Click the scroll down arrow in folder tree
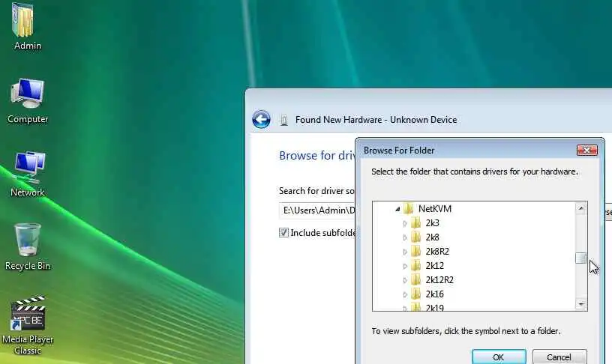The width and height of the screenshot is (612, 364). (581, 304)
